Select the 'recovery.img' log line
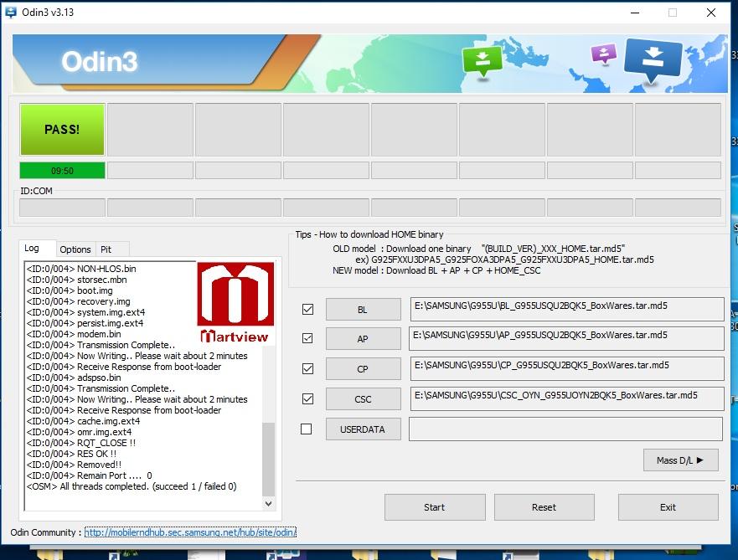The width and height of the screenshot is (738, 560). click(x=79, y=301)
